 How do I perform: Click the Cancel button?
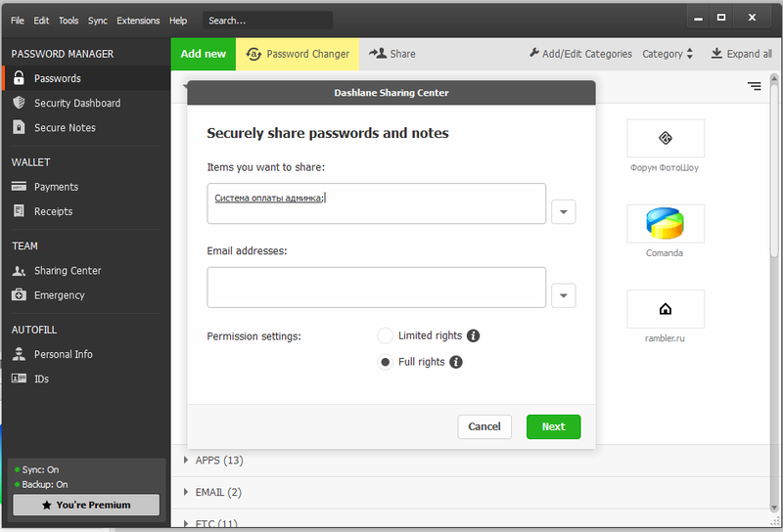(x=484, y=426)
